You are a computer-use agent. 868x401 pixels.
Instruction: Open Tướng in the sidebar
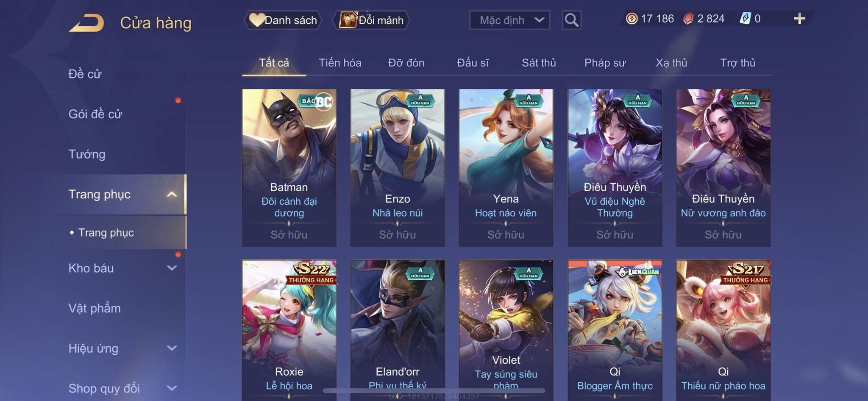87,154
